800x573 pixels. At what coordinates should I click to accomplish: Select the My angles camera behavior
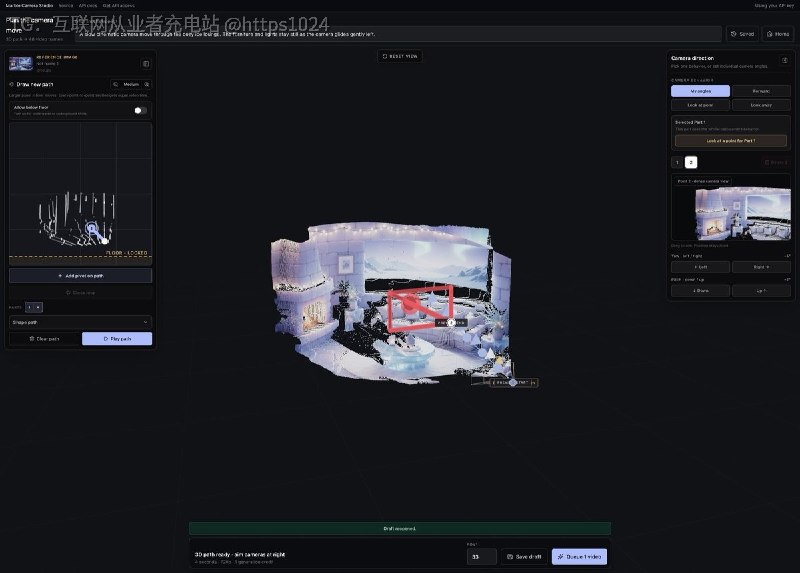click(701, 91)
